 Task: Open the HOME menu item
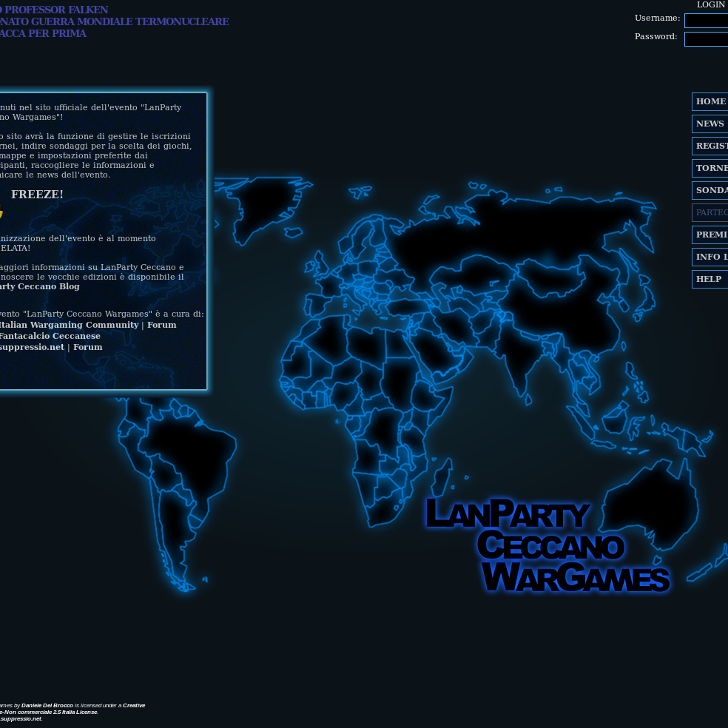click(x=710, y=101)
